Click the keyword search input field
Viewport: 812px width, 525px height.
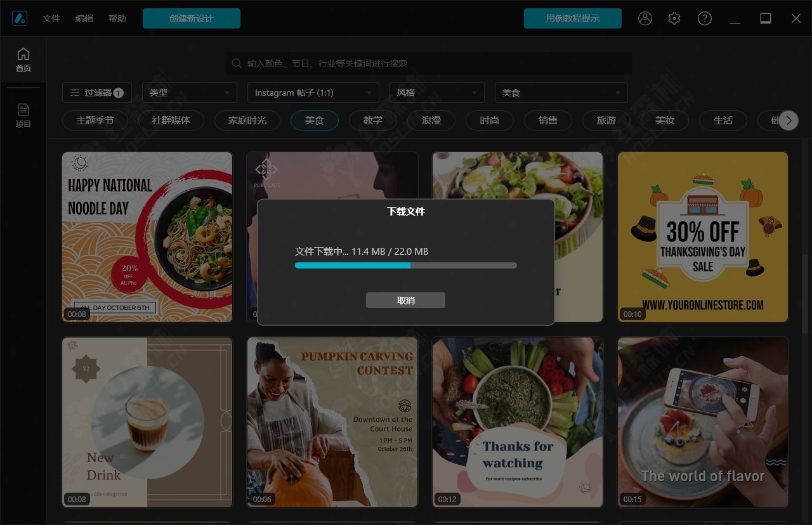(x=429, y=63)
